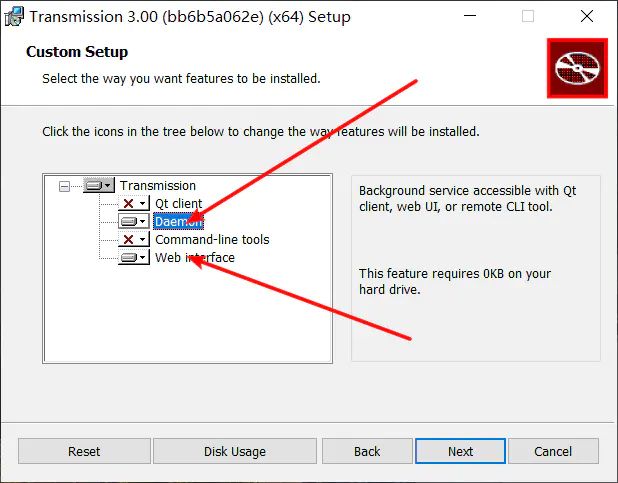
Task: Select Web interface tree item
Action: 194,258
